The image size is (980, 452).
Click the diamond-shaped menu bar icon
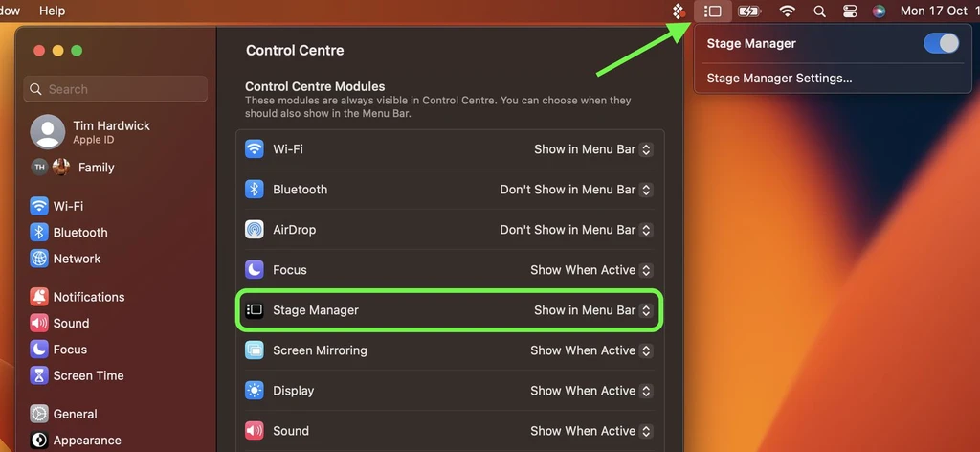(679, 11)
